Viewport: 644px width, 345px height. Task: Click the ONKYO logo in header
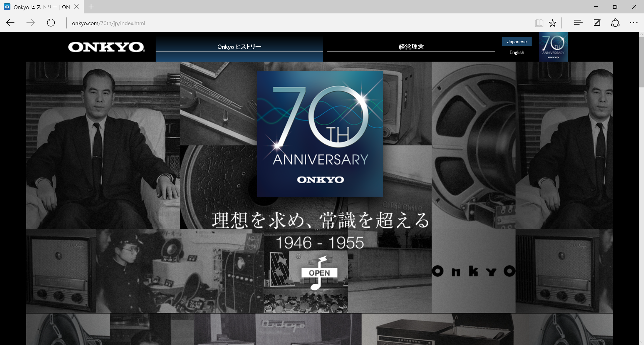[107, 47]
